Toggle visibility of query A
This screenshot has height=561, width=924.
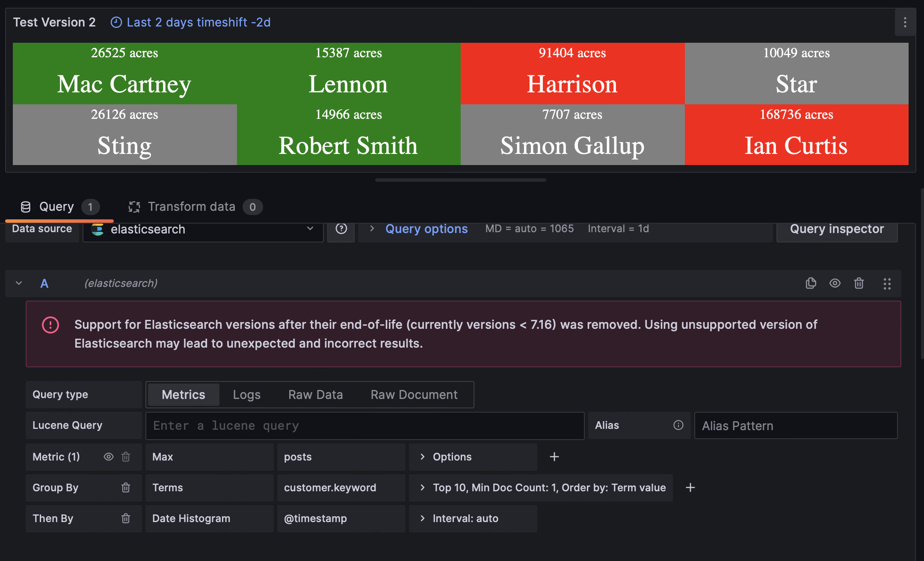point(835,283)
